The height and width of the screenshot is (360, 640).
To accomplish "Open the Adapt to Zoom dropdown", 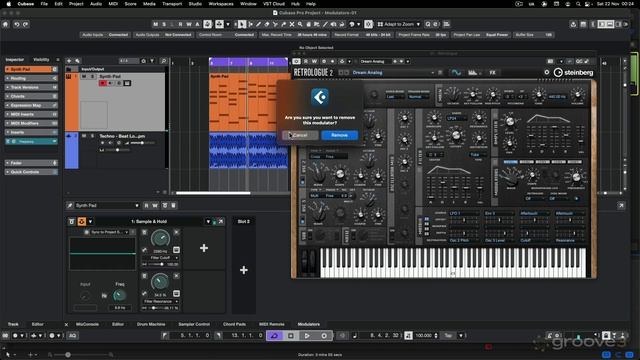I will (x=399, y=24).
